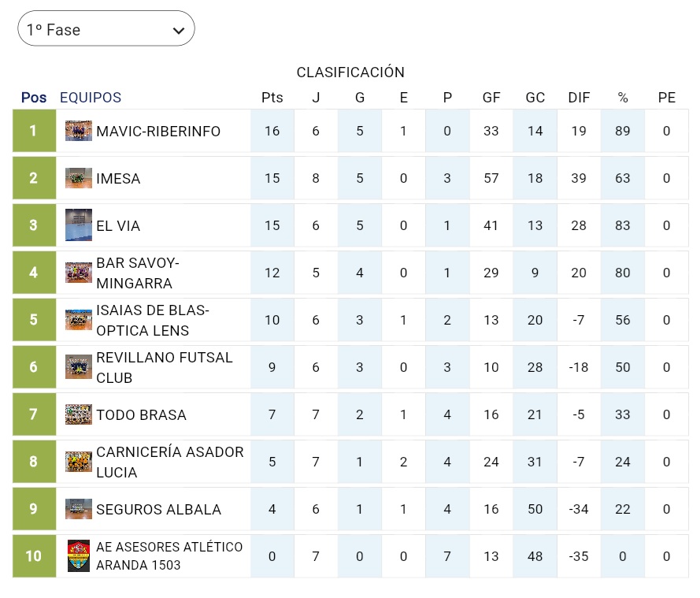Click the ISAIAS DE BLAS-OPTICA LENS team icon
This screenshot has width=700, height=598.
(x=79, y=320)
